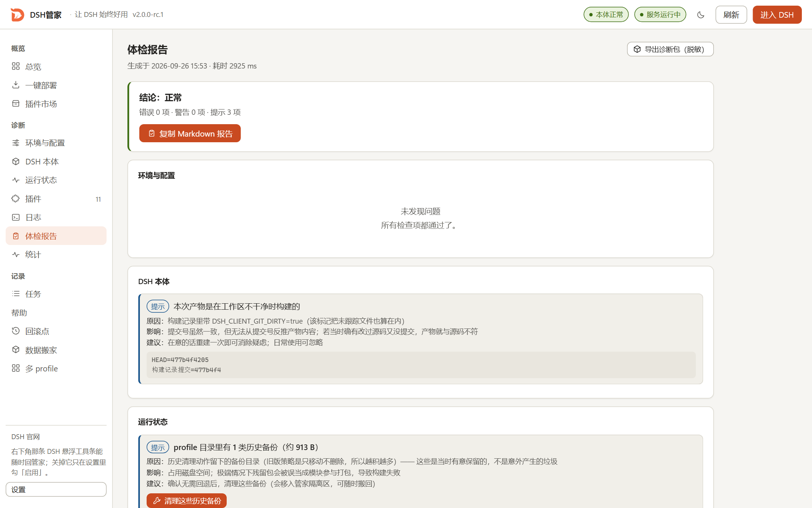Go to 插件市场 page
Screen dimensions: 812x508
click(56, 104)
